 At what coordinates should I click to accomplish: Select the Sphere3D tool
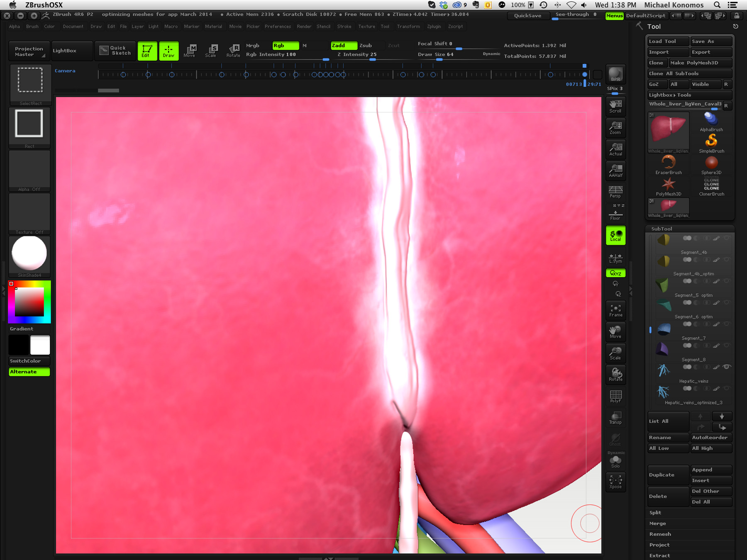point(711,165)
